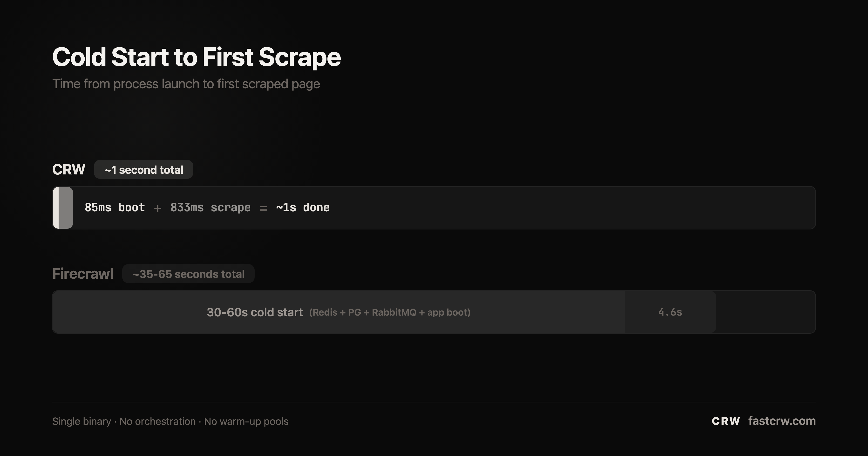Click the "Single binary" footer text

click(81, 421)
